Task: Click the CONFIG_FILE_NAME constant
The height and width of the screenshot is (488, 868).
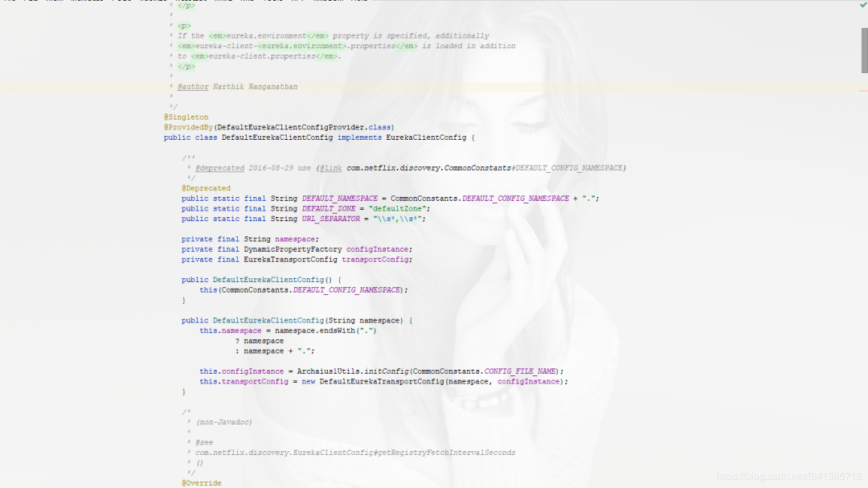Action: click(520, 371)
